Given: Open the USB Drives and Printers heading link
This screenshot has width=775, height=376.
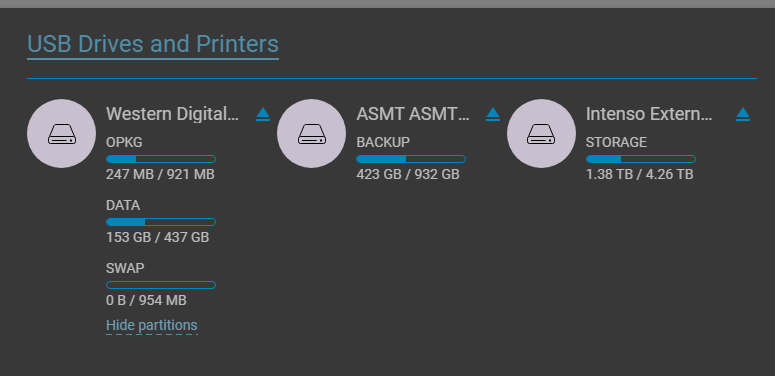Looking at the screenshot, I should [153, 44].
